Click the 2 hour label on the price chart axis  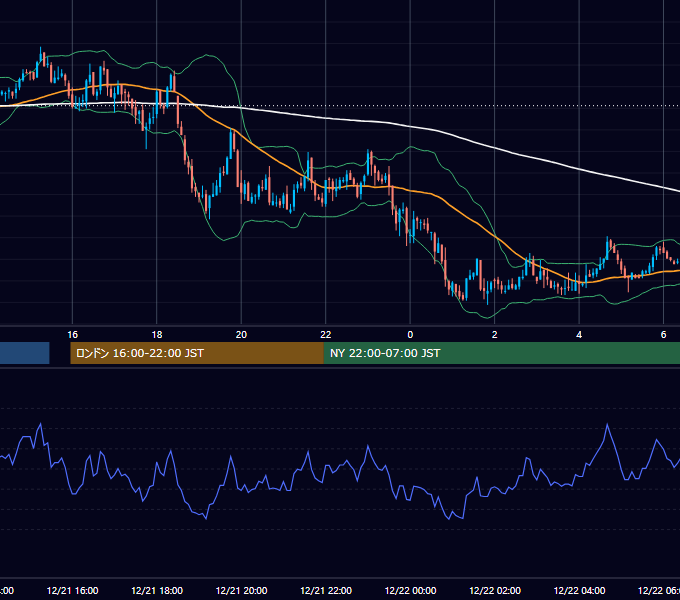pos(494,335)
